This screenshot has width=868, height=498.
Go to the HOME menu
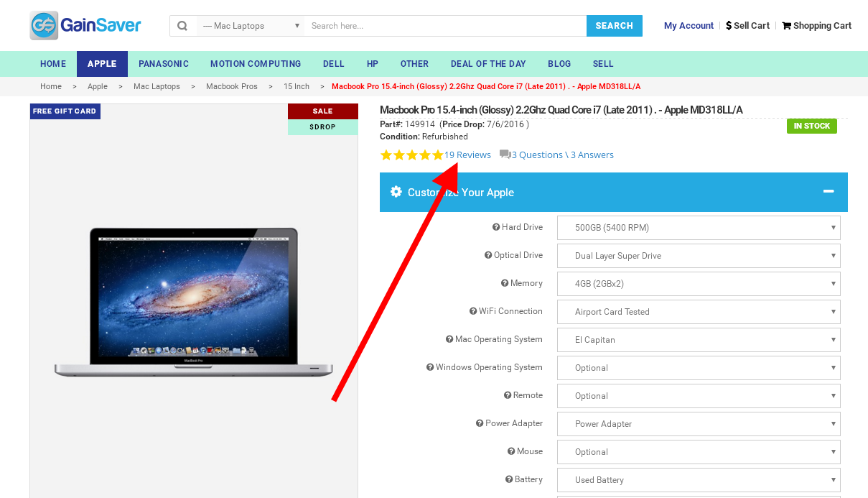[x=53, y=64]
